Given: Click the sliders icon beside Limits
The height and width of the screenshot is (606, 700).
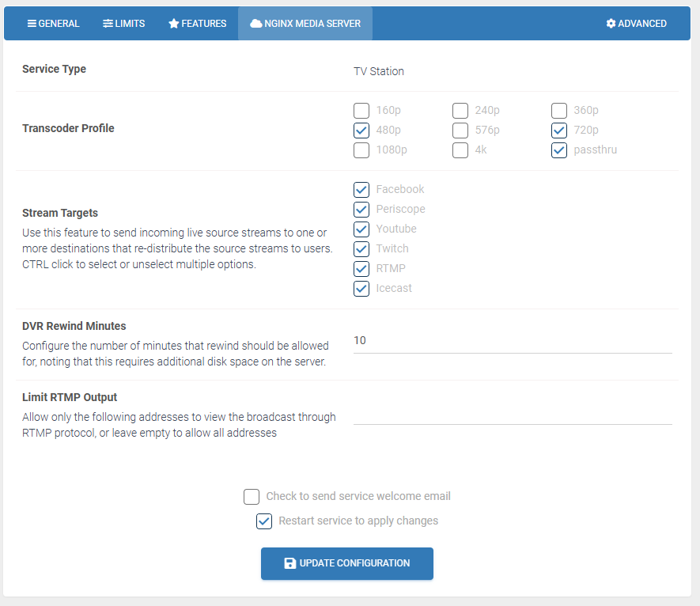Looking at the screenshot, I should 108,24.
